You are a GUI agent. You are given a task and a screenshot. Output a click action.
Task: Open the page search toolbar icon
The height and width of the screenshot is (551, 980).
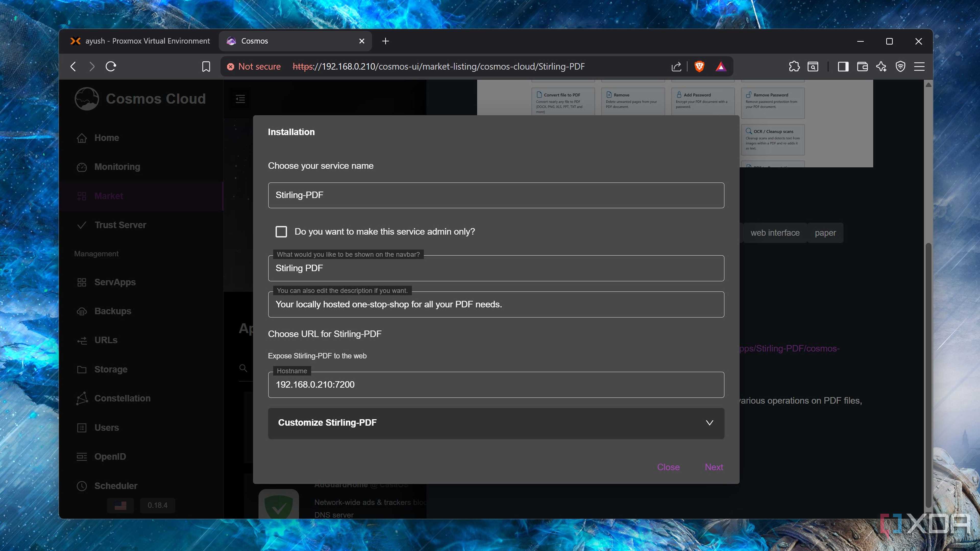813,67
